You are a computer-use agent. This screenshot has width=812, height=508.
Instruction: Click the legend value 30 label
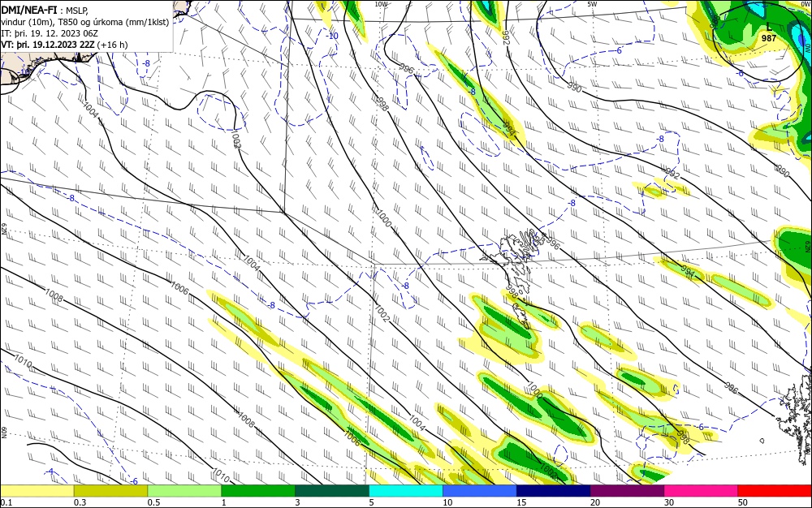669,502
